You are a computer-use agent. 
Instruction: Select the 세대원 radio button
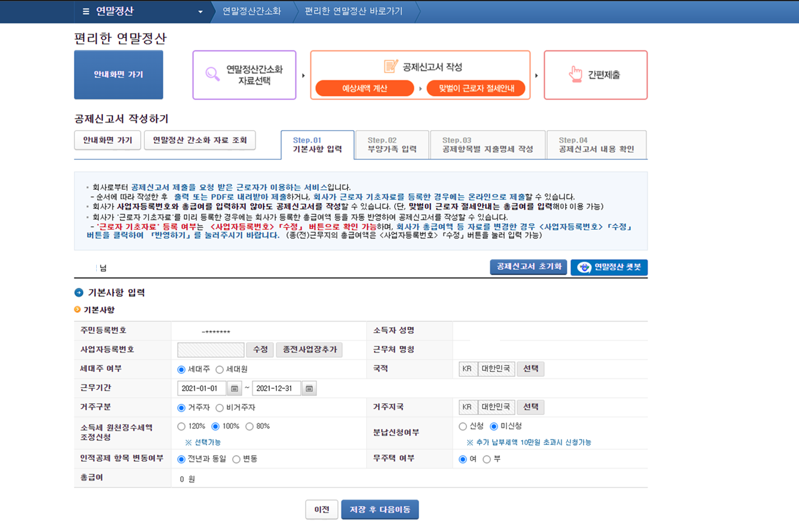[220, 370]
